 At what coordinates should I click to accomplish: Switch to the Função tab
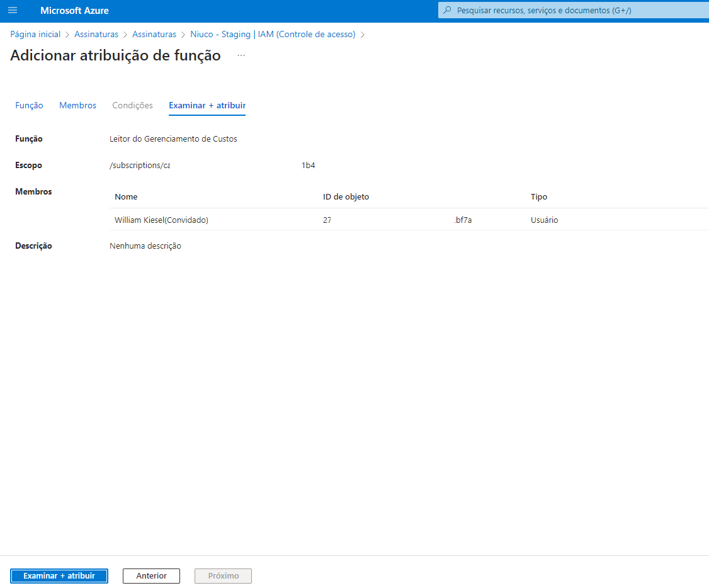(x=30, y=105)
